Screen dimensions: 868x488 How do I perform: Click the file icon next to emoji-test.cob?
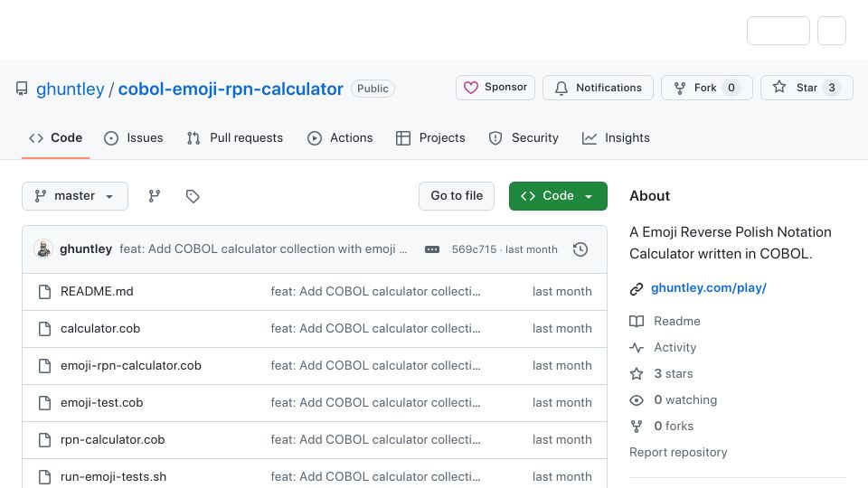point(45,403)
